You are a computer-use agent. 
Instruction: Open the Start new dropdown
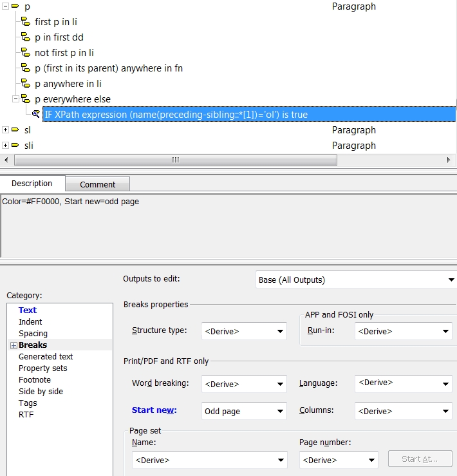244,411
